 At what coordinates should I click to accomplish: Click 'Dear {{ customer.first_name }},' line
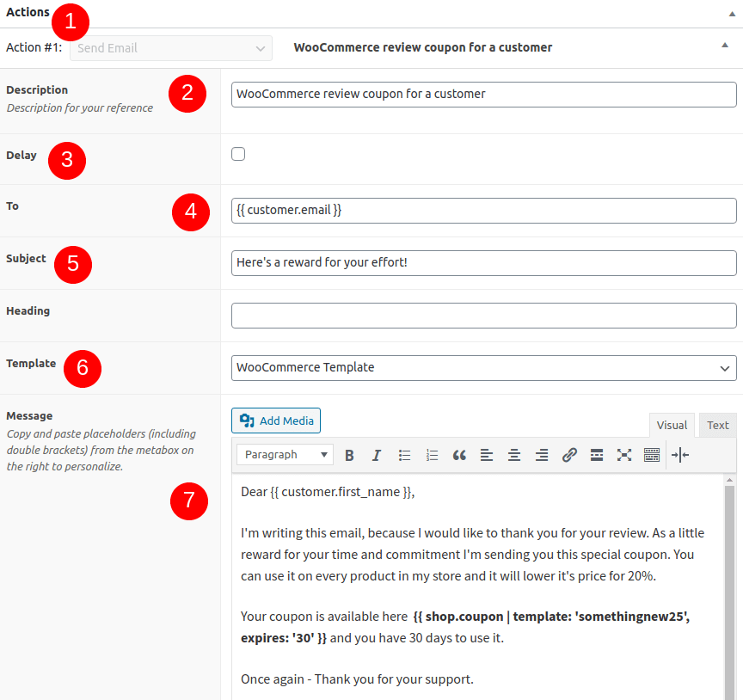pos(328,492)
